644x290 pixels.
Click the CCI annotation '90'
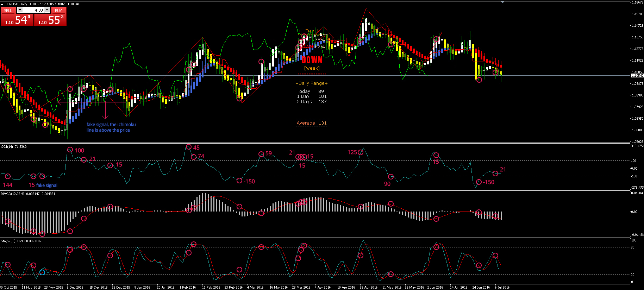tap(387, 184)
